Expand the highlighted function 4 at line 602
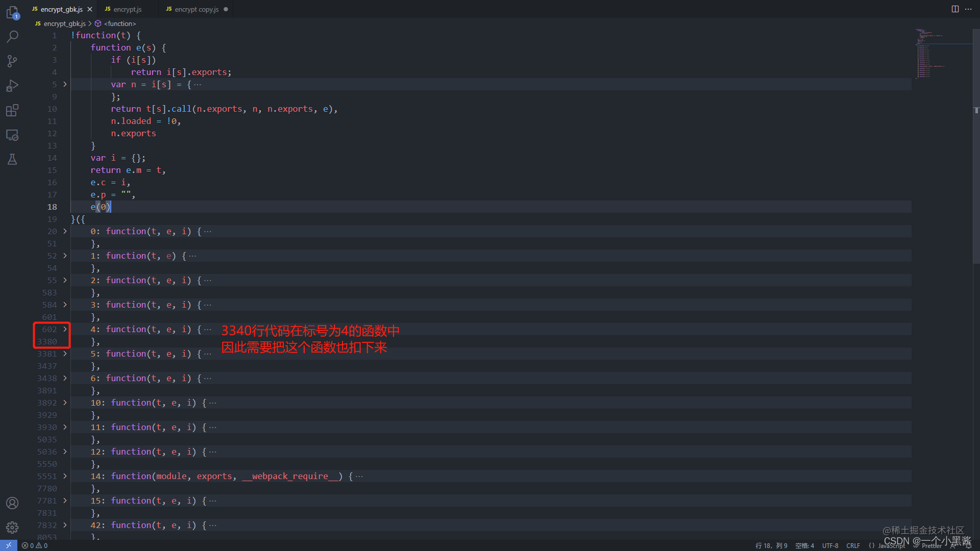This screenshot has width=980, height=551. click(65, 329)
